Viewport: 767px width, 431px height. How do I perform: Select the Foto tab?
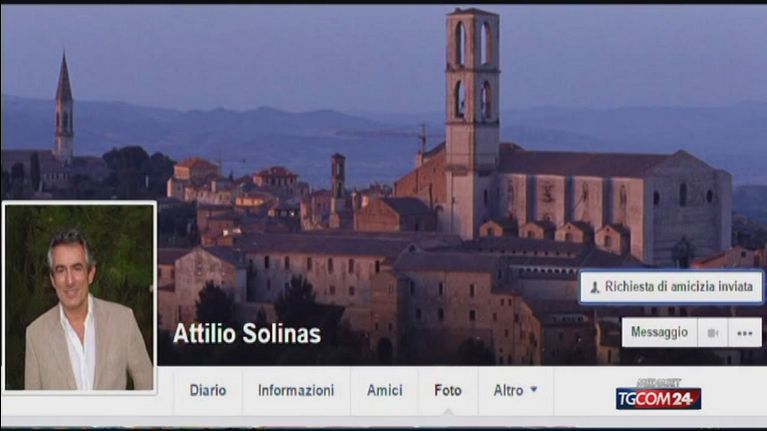click(448, 390)
